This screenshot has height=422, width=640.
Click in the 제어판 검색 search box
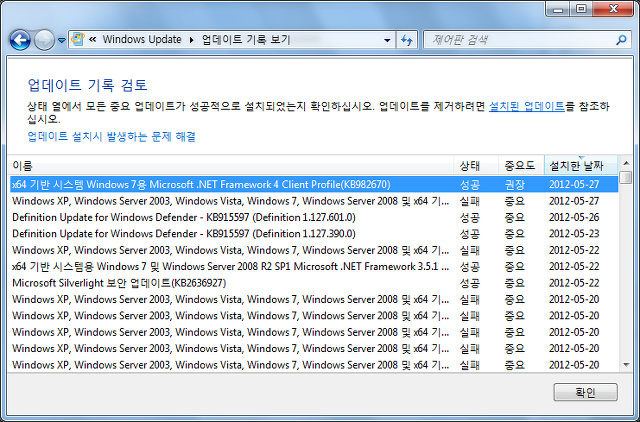click(518, 40)
